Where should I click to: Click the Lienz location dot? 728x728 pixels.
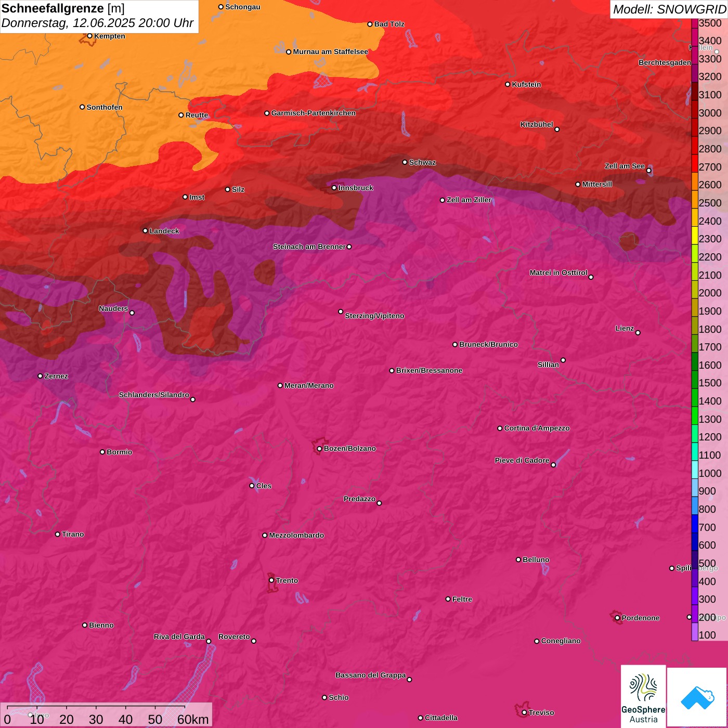tap(638, 333)
